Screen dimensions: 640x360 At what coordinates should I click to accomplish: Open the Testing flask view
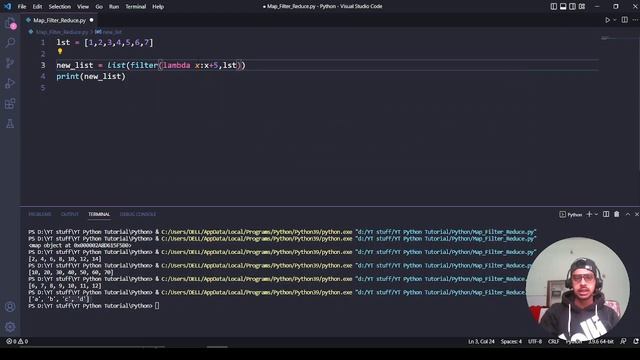(x=10, y=124)
